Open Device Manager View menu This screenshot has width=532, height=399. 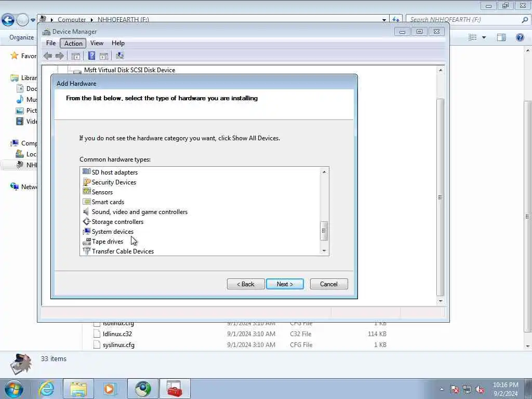pos(97,43)
